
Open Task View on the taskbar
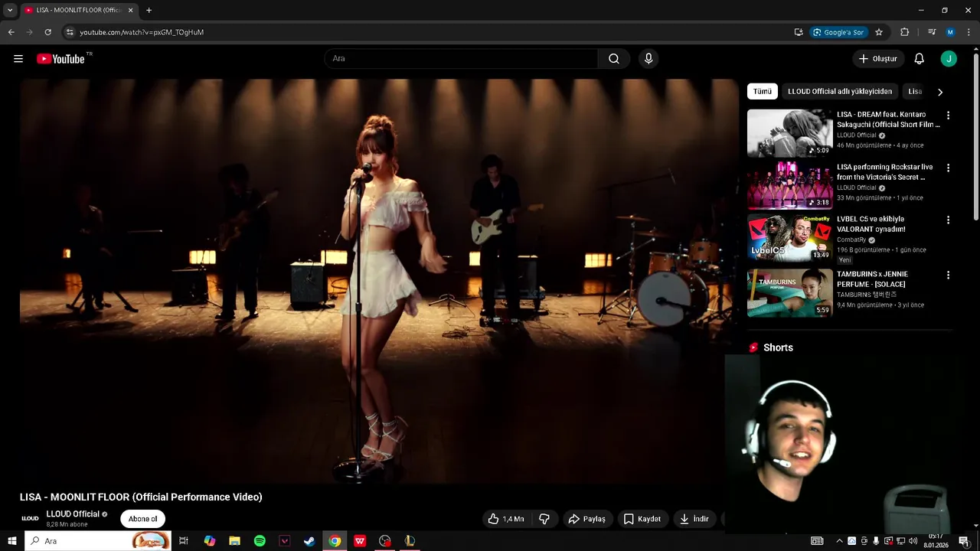click(x=184, y=541)
